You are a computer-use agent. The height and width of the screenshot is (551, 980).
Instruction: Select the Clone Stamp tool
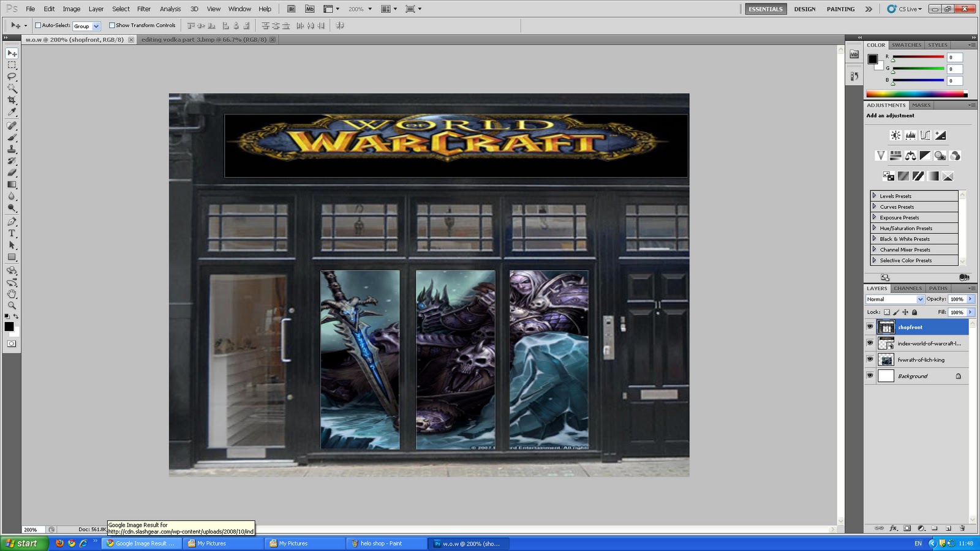pos(12,149)
